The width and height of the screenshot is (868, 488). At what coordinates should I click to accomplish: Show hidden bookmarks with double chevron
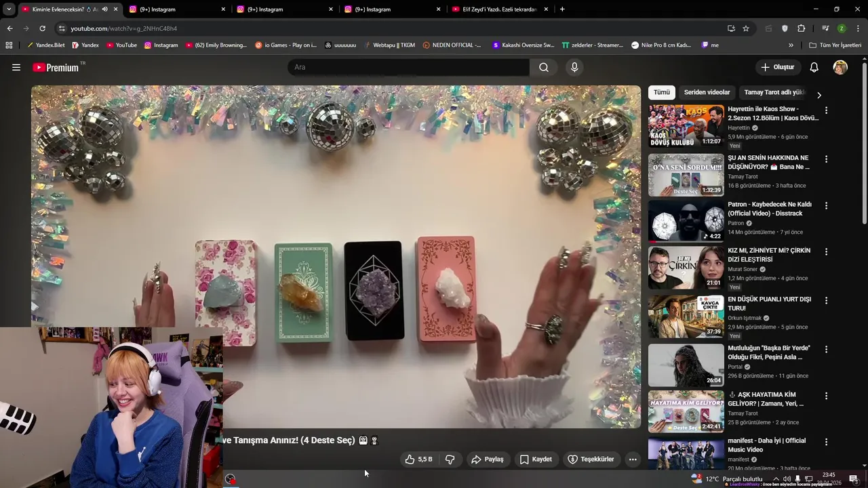pyautogui.click(x=791, y=45)
